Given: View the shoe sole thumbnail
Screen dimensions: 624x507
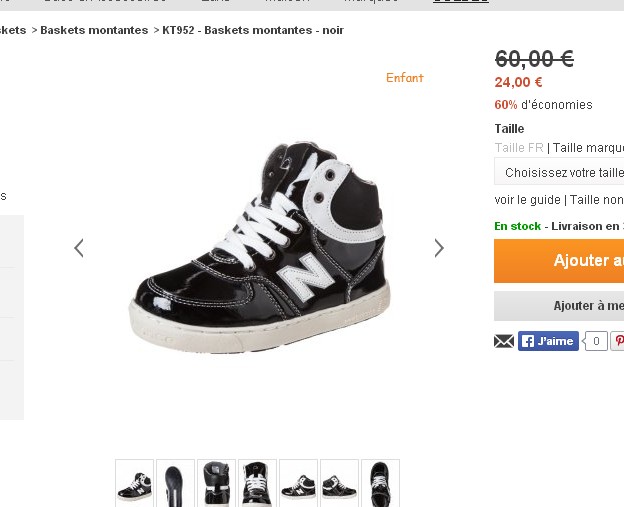Looking at the screenshot, I should [x=176, y=482].
